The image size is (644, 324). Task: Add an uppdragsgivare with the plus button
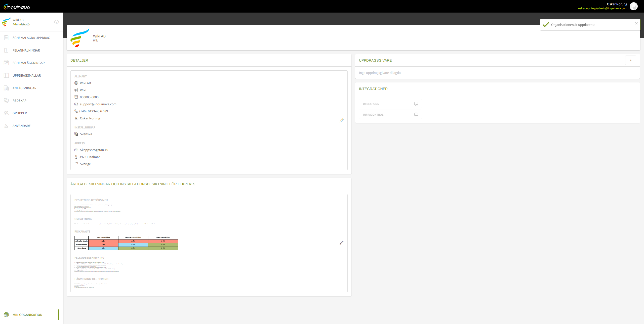click(x=631, y=60)
